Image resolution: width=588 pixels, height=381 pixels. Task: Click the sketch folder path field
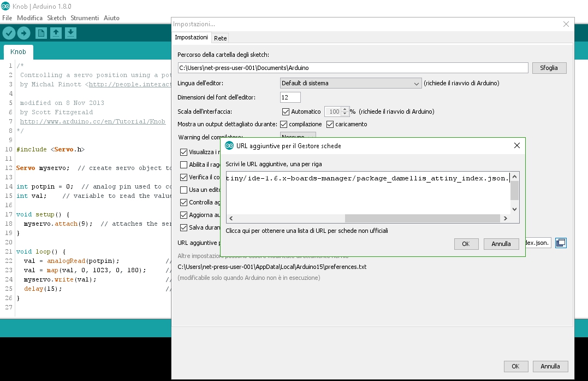tap(353, 68)
